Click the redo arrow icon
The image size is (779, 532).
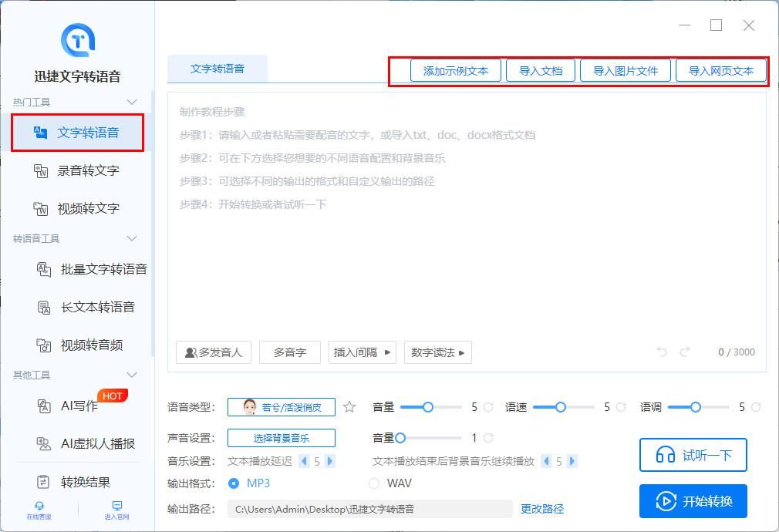pyautogui.click(x=685, y=352)
